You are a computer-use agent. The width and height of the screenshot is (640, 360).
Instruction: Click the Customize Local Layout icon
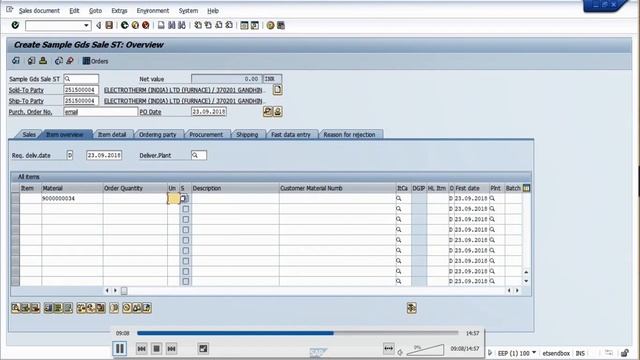[281, 25]
